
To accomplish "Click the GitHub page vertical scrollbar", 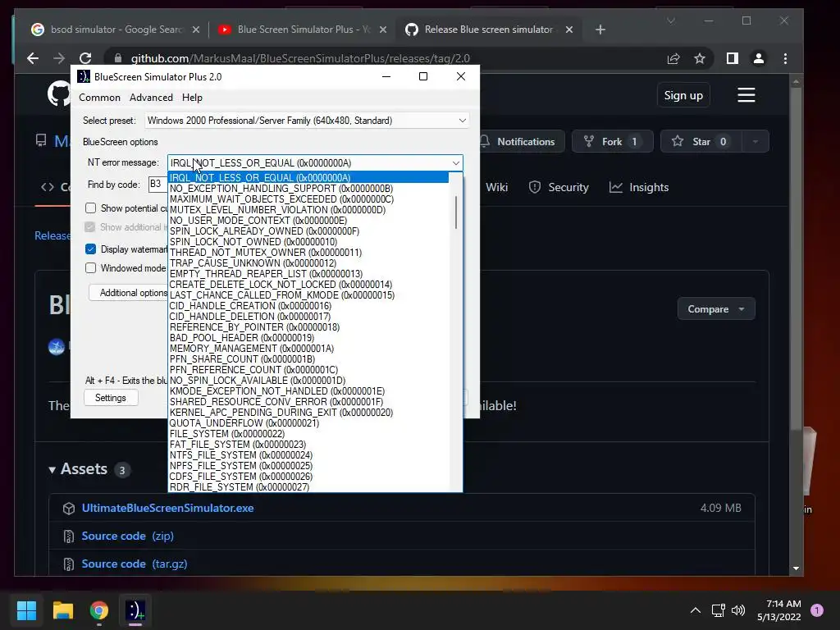I will tap(796, 257).
